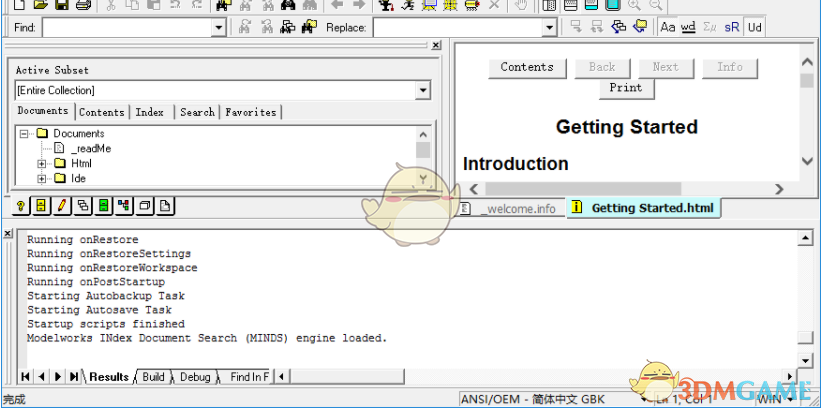Open the yellow file cabinet panel tab

(41, 206)
